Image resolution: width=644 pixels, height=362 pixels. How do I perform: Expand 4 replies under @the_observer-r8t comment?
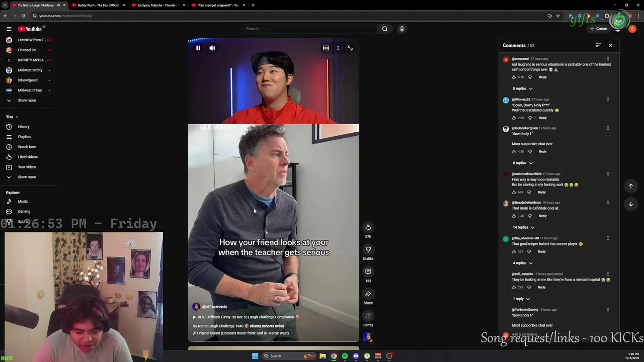pos(522,263)
